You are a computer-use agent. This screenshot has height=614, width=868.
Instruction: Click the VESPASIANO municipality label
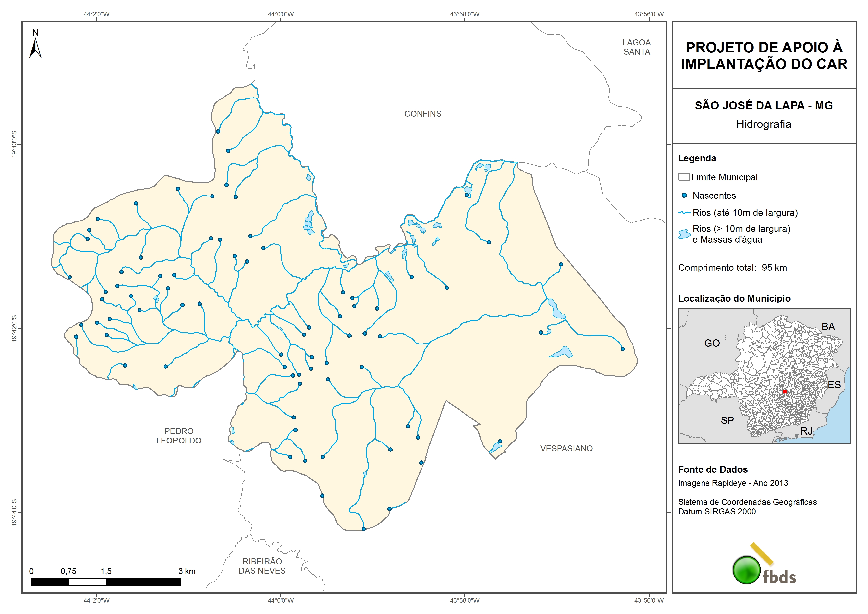(566, 448)
